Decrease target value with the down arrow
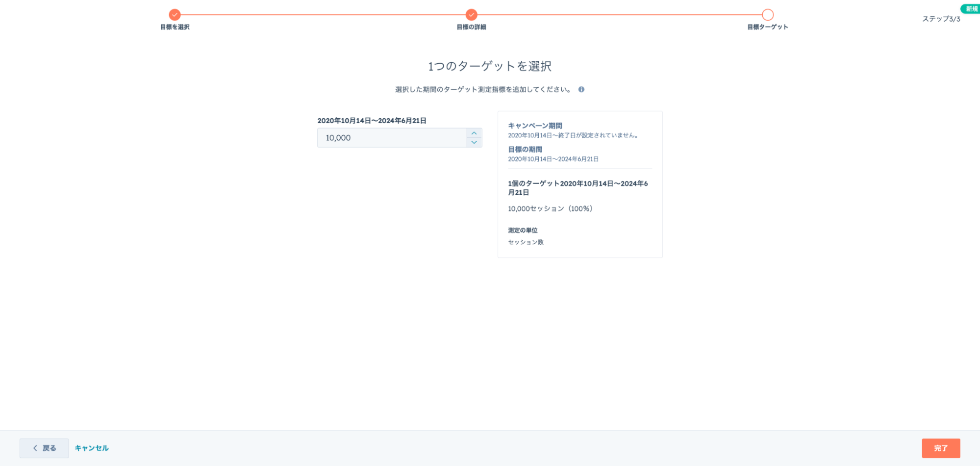Screen dimensions: 980x466 tap(474, 143)
